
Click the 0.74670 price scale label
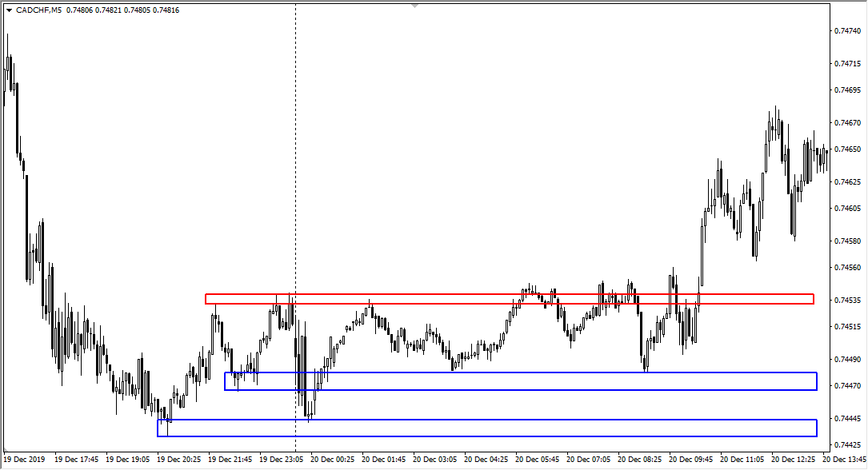847,123
